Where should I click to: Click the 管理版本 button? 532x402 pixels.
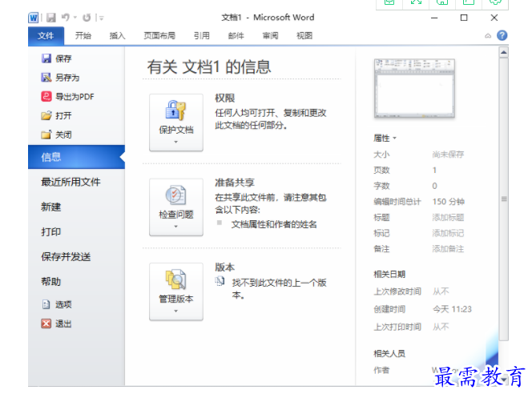(176, 291)
